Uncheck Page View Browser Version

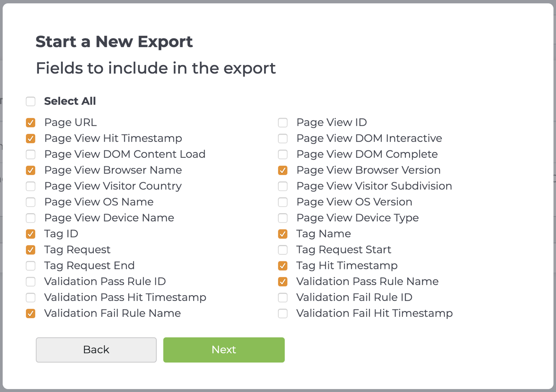(x=283, y=170)
